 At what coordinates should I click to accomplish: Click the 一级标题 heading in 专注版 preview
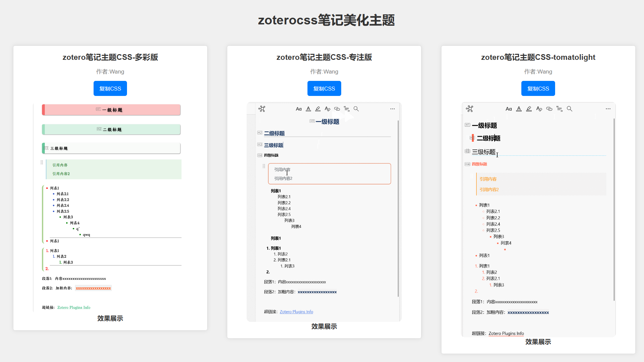(328, 122)
